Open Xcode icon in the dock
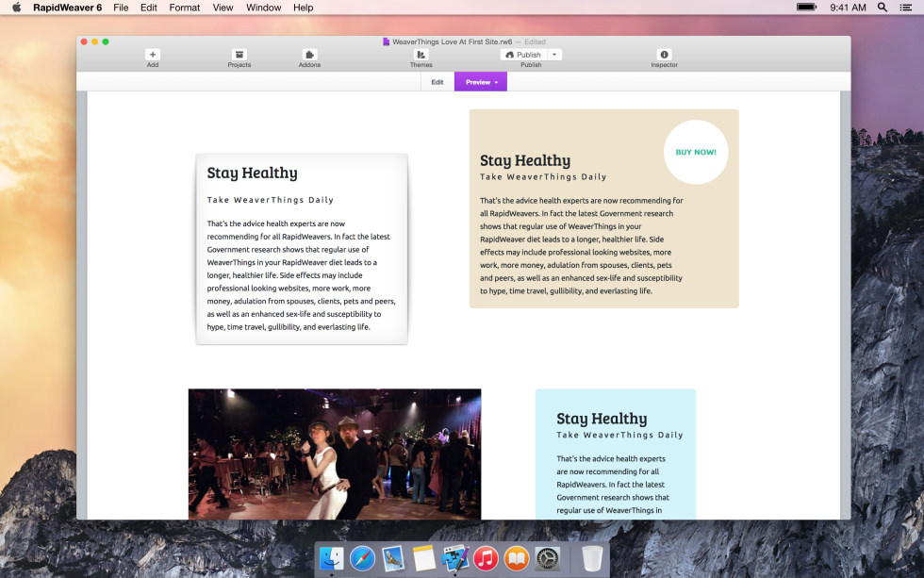The width and height of the screenshot is (924, 578). [x=454, y=558]
